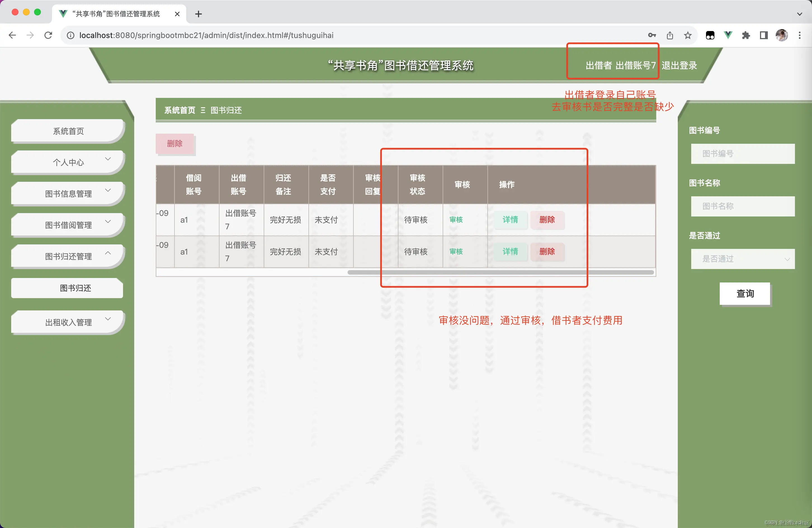812x528 pixels.
Task: Click the site info icon in address bar
Action: 70,35
